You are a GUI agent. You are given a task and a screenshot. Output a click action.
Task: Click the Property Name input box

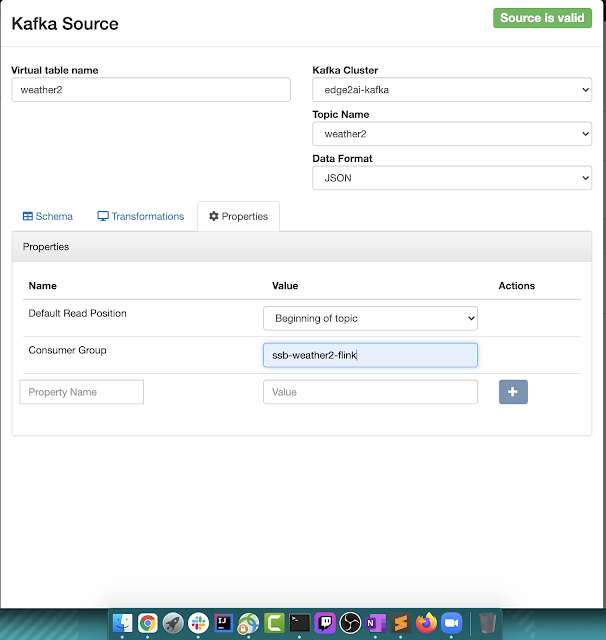click(82, 392)
